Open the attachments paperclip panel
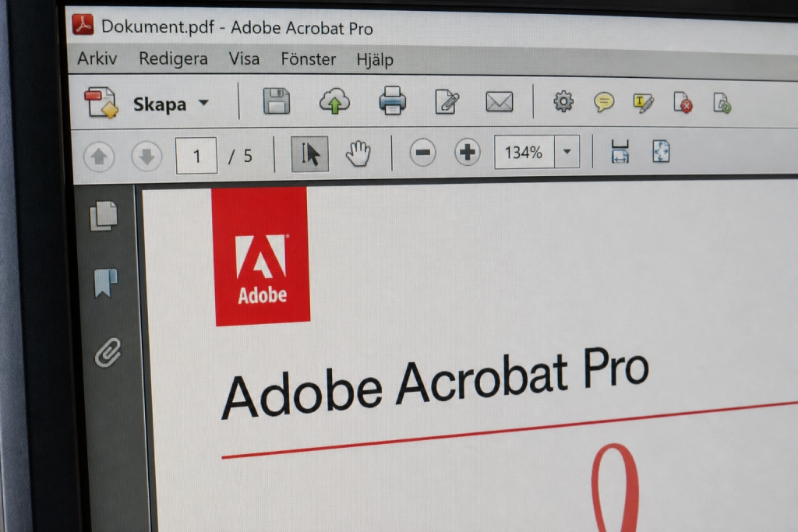Image resolution: width=798 pixels, height=532 pixels. pos(108,352)
